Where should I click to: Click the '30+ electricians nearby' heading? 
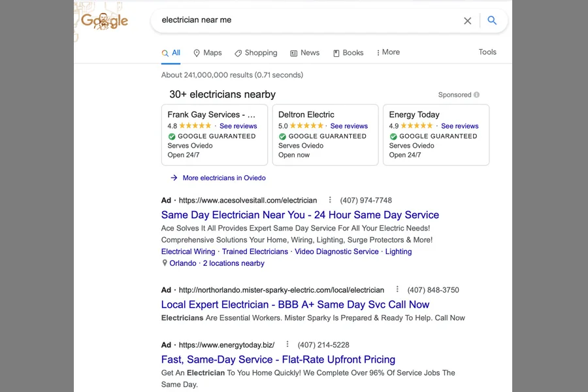tap(222, 95)
